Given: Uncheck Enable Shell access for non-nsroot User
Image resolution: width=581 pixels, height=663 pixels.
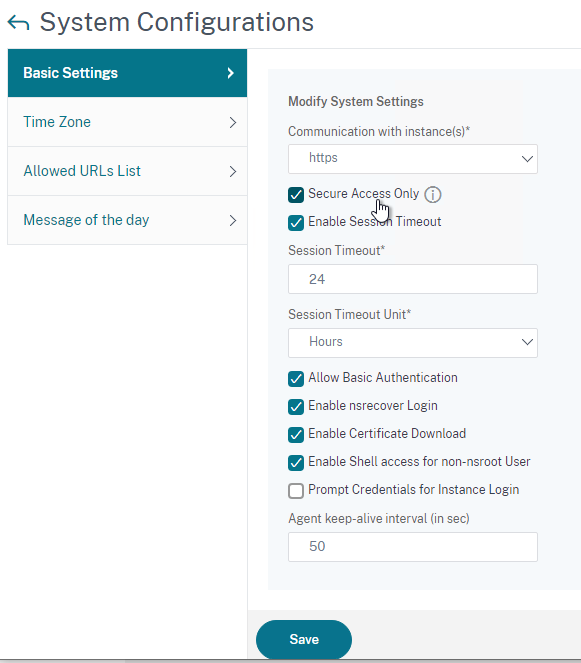Looking at the screenshot, I should (296, 463).
